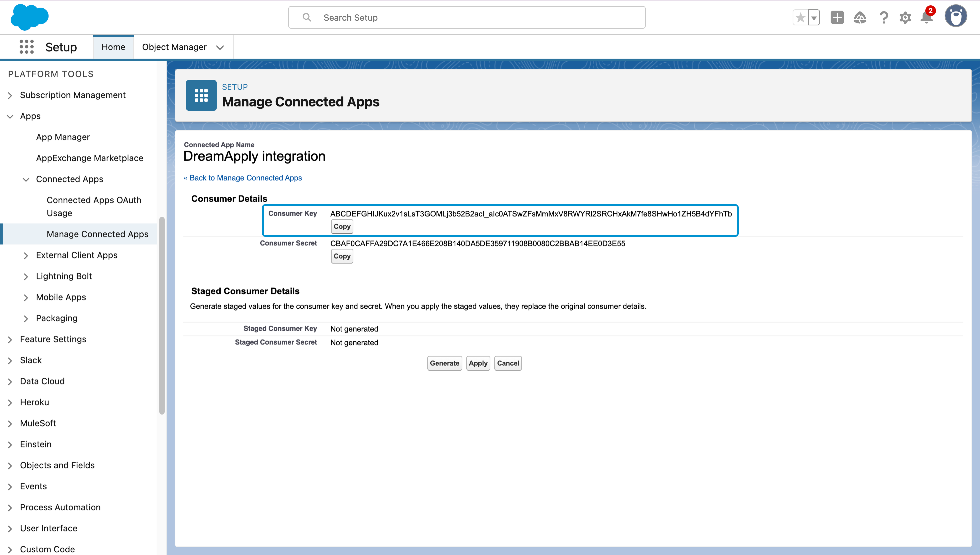Open the Object Manager tab dropdown chevron
Viewport: 980px width, 555px height.
(x=220, y=47)
